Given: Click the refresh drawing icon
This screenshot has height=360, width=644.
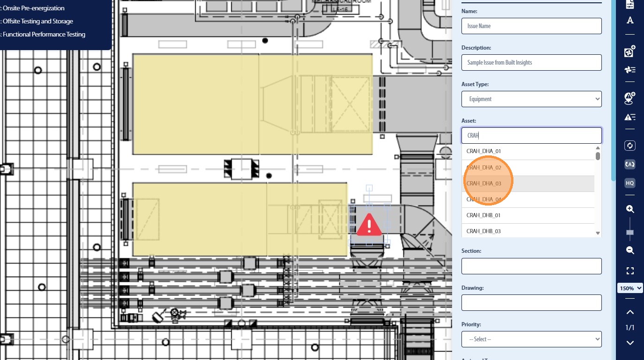Looking at the screenshot, I should (x=630, y=146).
